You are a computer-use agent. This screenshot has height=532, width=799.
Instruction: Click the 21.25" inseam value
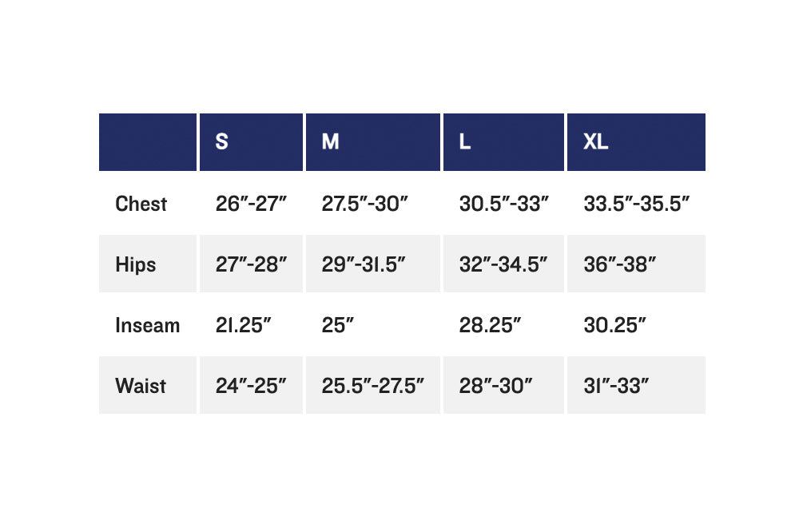pos(243,325)
